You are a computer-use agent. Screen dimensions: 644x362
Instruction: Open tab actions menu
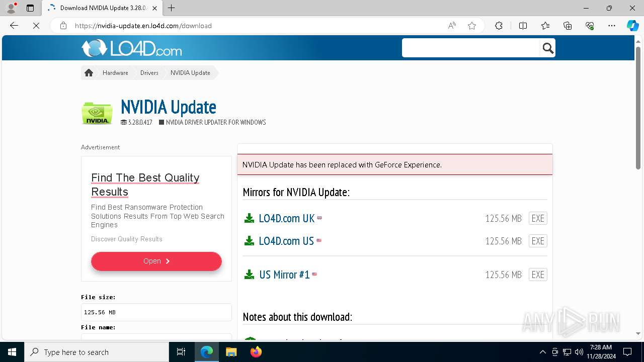tap(30, 8)
